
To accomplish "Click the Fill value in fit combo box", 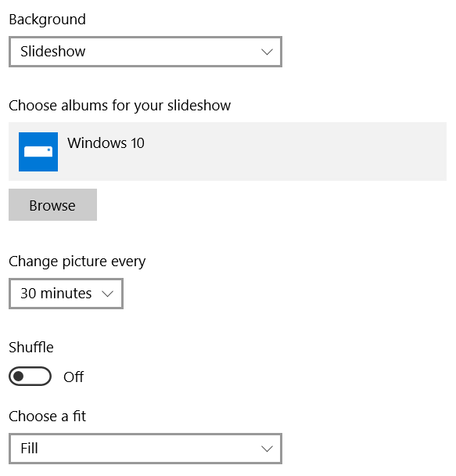I will [x=29, y=449].
